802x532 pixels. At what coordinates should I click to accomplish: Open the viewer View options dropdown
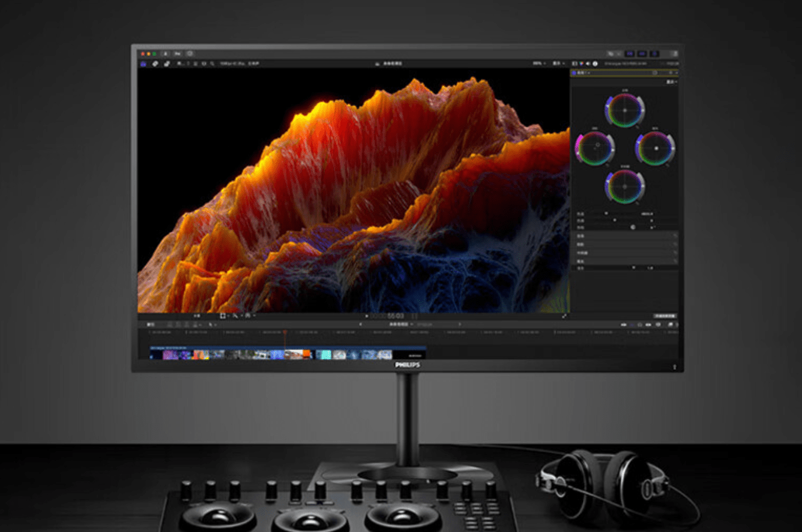pyautogui.click(x=559, y=63)
